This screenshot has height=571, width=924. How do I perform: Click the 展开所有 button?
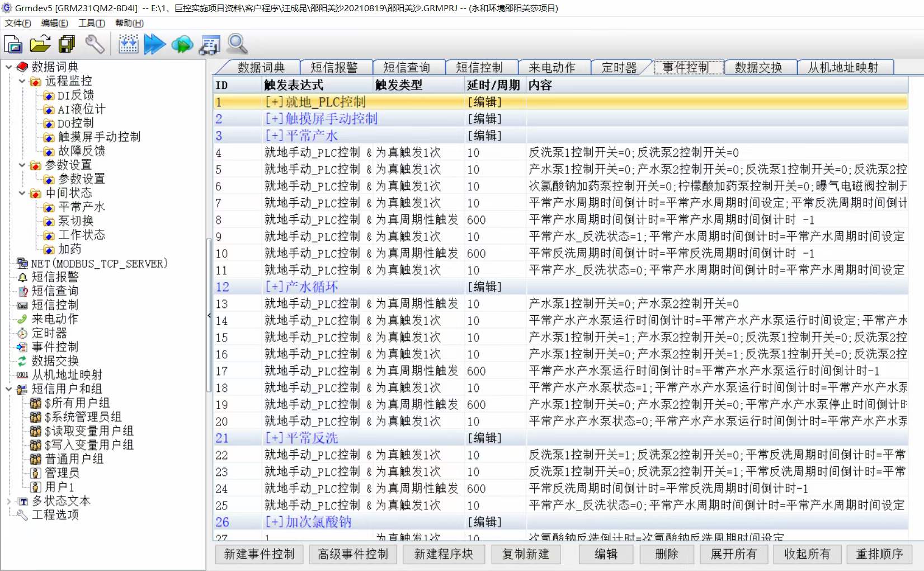(733, 554)
